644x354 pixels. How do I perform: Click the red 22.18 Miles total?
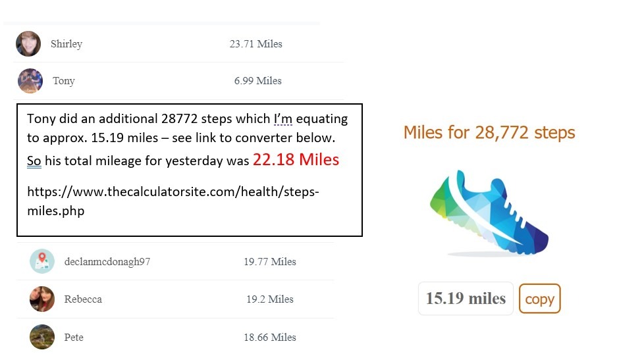(x=296, y=159)
